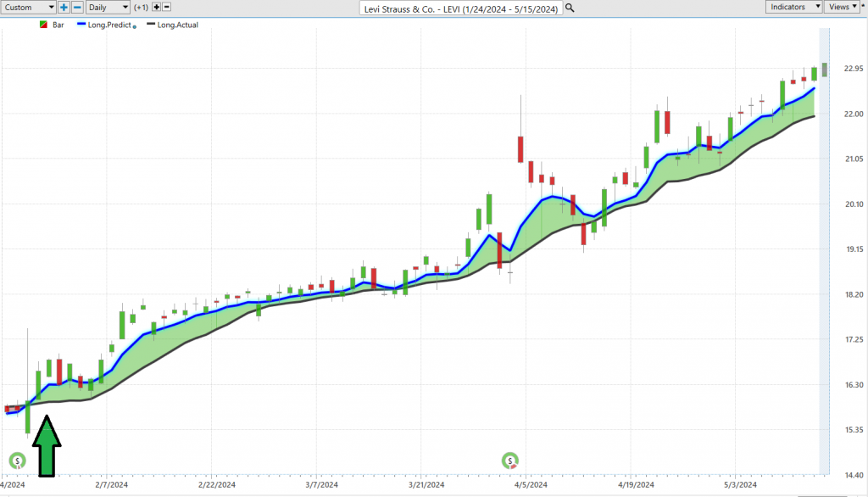Click the 4/19/2024 date axis label

(636, 485)
